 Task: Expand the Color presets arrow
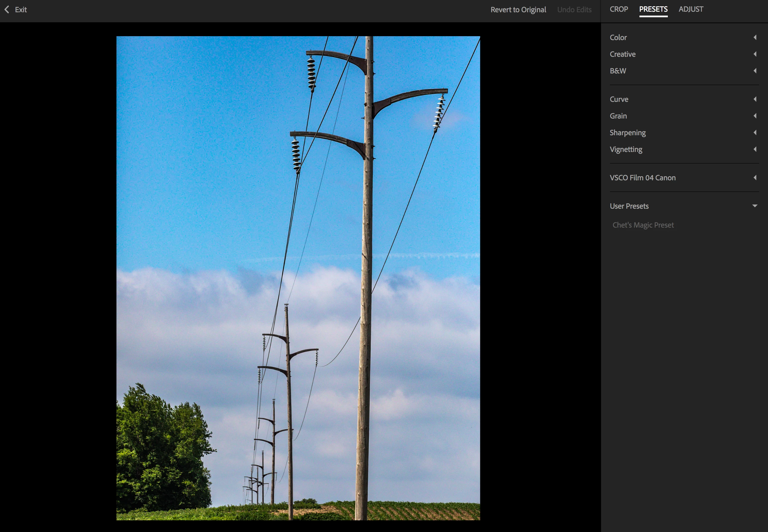coord(755,37)
